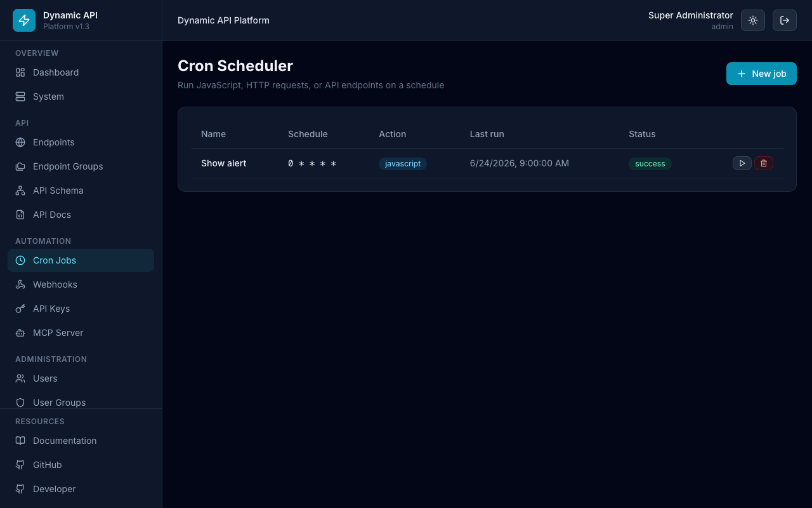Screen dimensions: 812x508
Task: Open the Users administration page
Action: point(81,378)
